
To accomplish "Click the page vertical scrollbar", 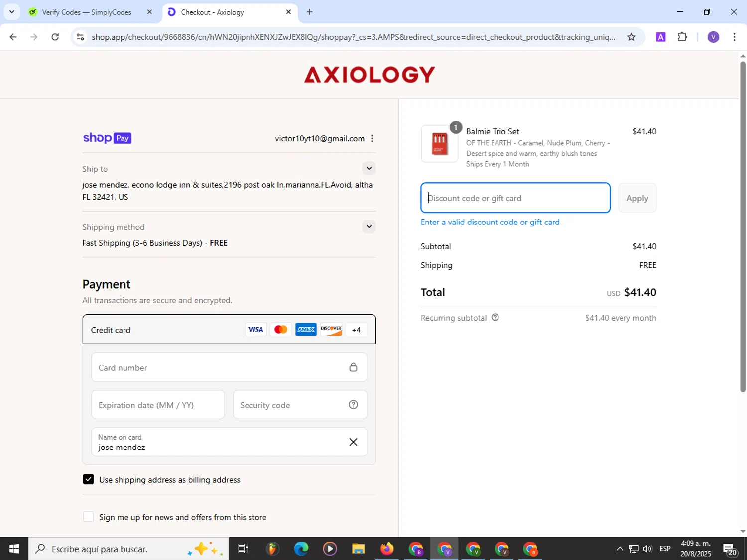I will [743, 226].
